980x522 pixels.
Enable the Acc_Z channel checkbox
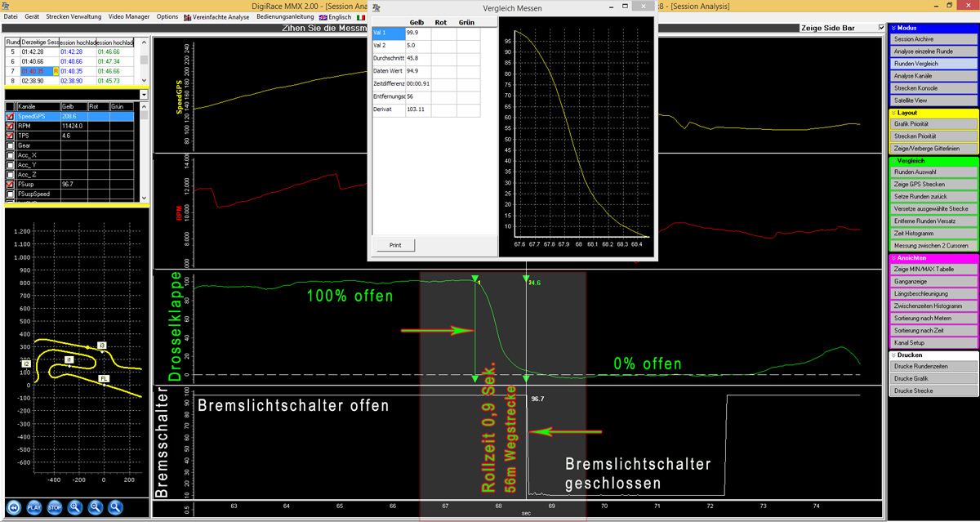point(10,175)
